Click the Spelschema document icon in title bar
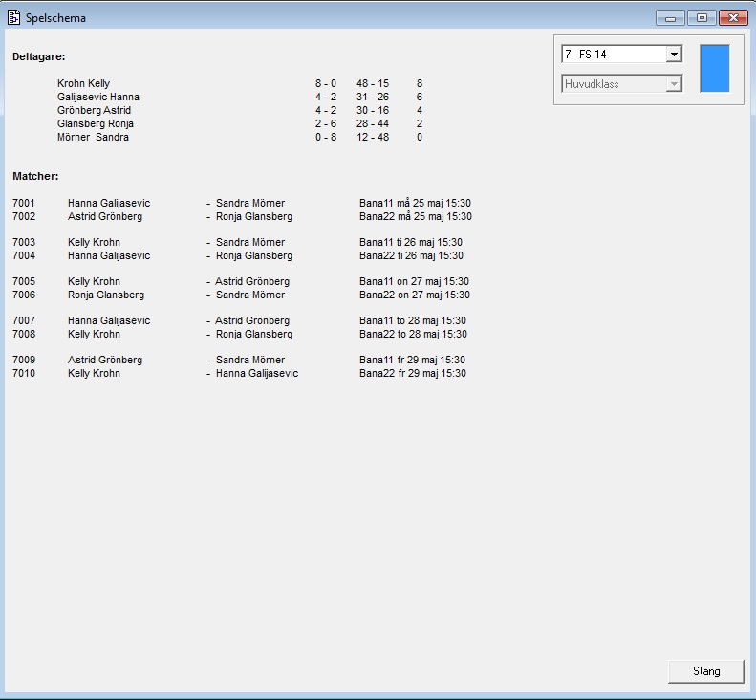The image size is (756, 700). coord(14,17)
